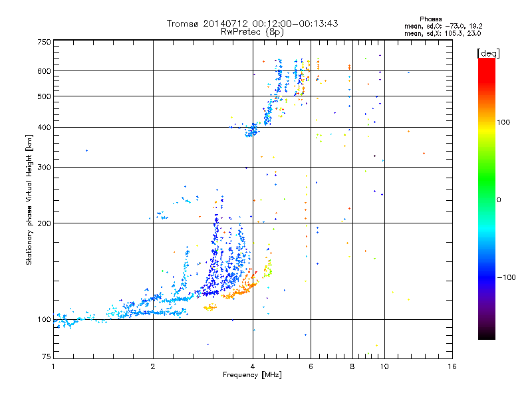
Task: Click the x-axis tick label '16'
Action: tap(452, 366)
